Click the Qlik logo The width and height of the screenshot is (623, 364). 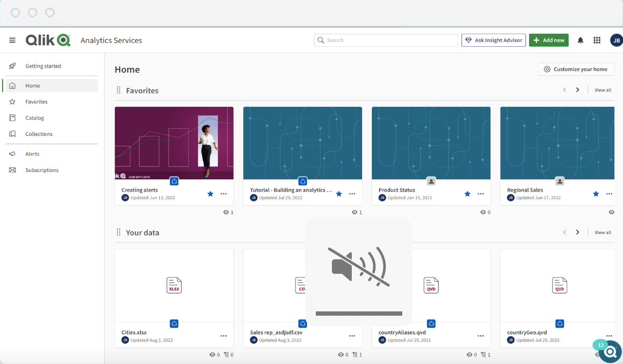pos(47,40)
